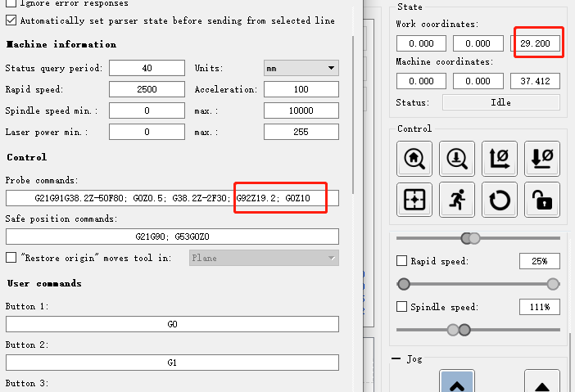Screen dimensions: 575x392
Task: Enable 'Restore origin moves tool in' checkbox
Action: pos(11,258)
